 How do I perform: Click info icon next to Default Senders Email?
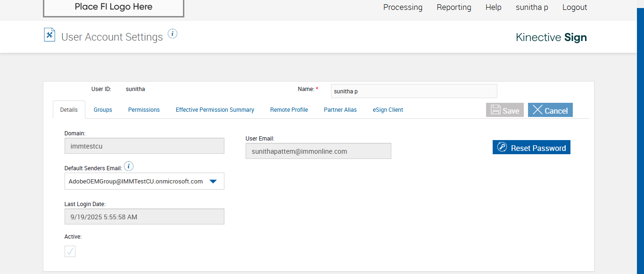pyautogui.click(x=129, y=166)
